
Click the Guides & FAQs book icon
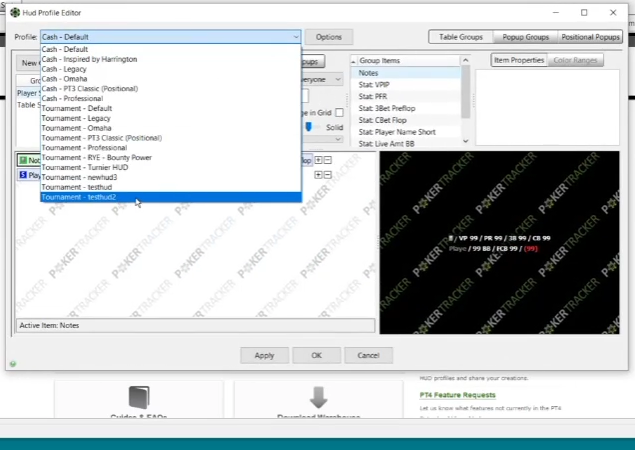139,397
